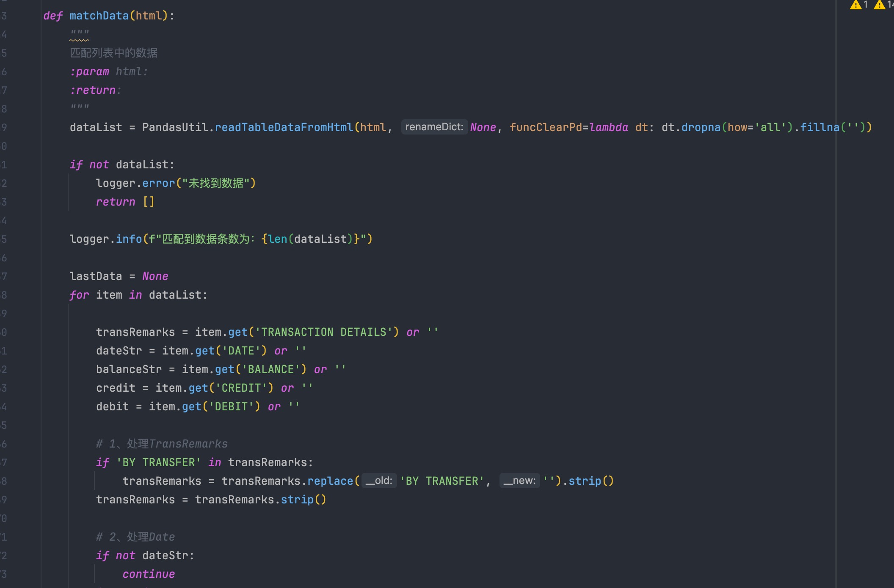Click the opening docstring triple quotes with squiggle
The height and width of the screenshot is (588, 894).
click(80, 34)
